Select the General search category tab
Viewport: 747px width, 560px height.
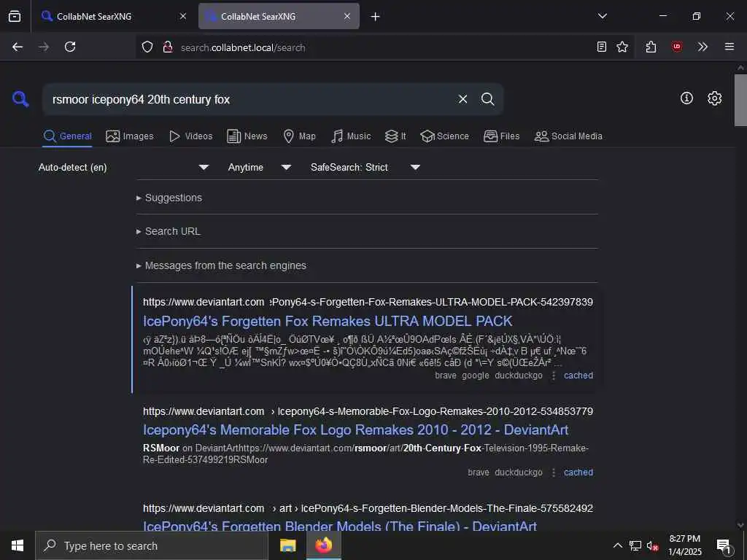[67, 136]
